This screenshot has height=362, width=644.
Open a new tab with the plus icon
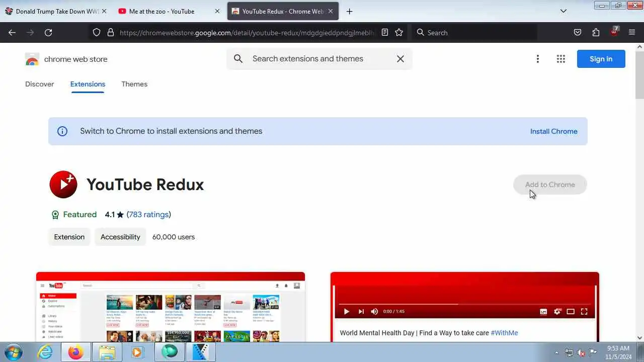[x=350, y=11]
